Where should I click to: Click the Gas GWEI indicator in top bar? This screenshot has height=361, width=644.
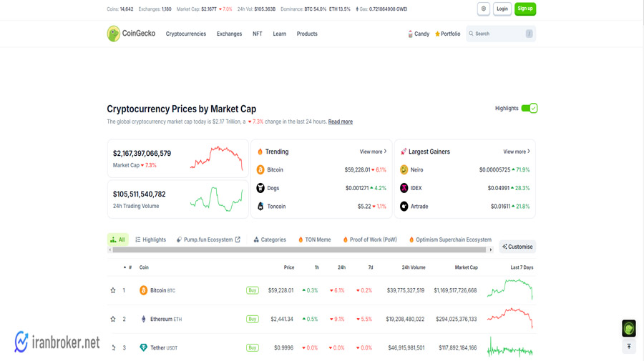point(381,9)
